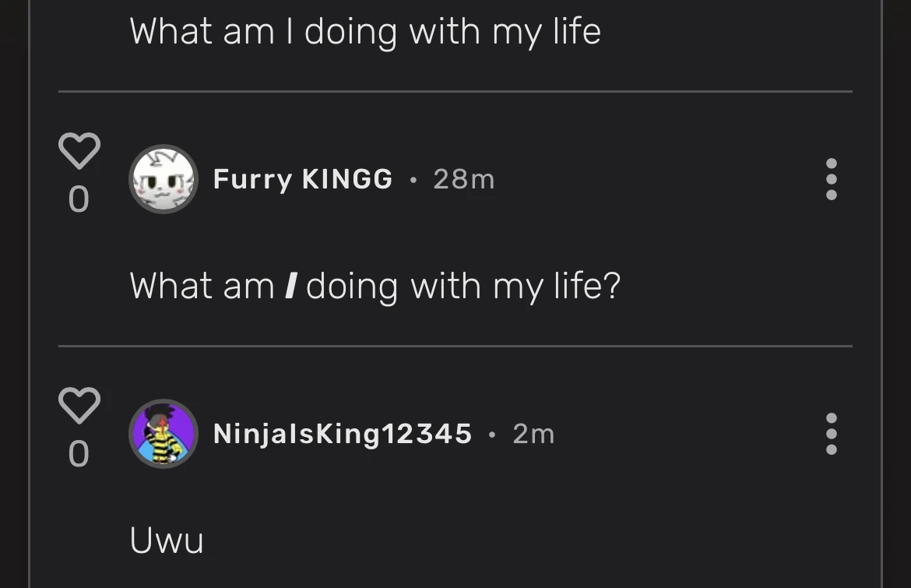Viewport: 911px width, 588px height.
Task: Click the bold italic "I" in Furry KINGG's comment
Action: click(x=290, y=286)
